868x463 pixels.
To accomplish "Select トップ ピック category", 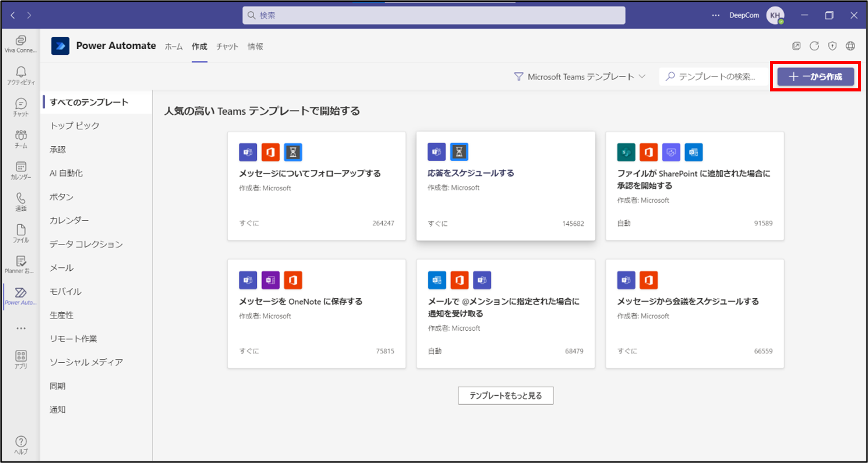I will tap(97, 126).
